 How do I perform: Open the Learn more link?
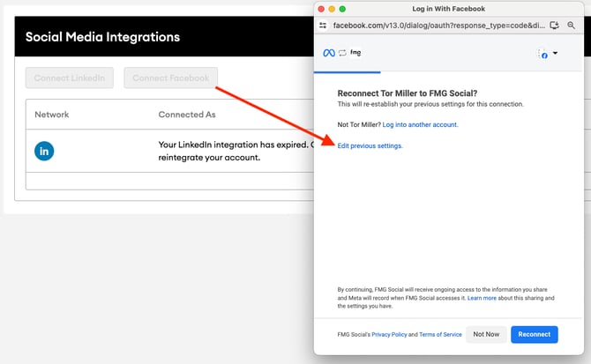(482, 298)
